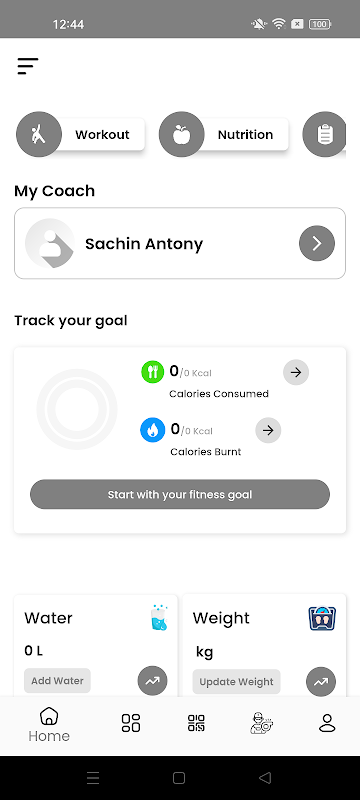Tap Start with your fitness goal
This screenshot has height=800, width=360.
point(180,494)
